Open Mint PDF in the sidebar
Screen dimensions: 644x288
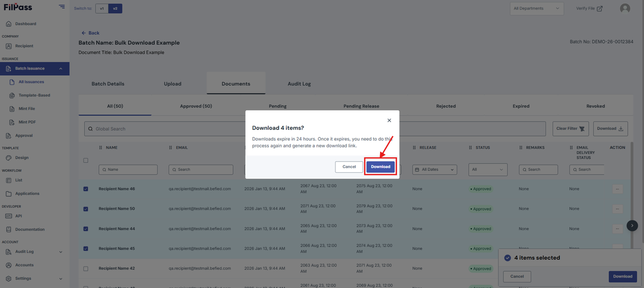(27, 122)
